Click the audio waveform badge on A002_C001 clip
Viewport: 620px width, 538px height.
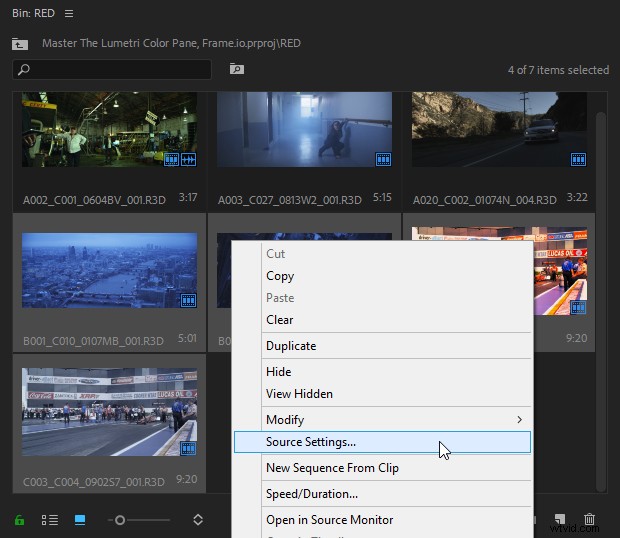(189, 160)
